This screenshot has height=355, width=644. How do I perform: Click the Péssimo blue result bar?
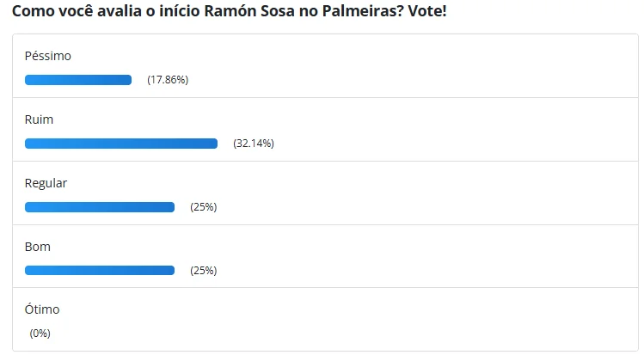78,80
